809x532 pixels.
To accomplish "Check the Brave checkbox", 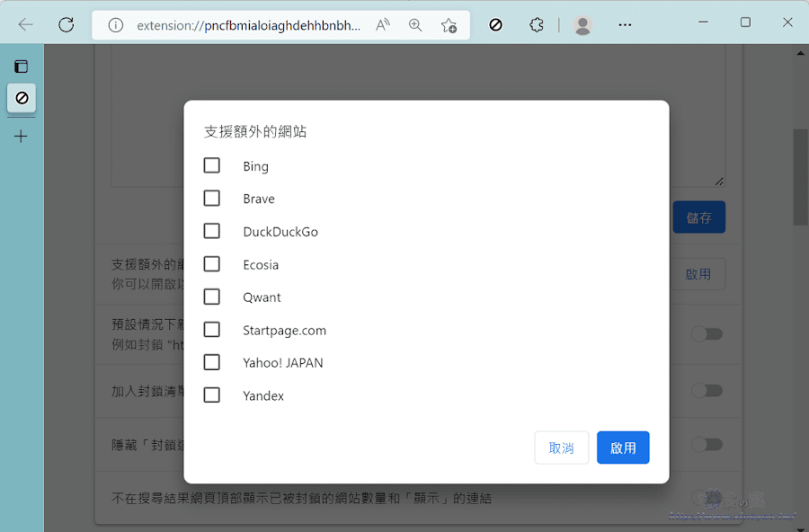I will (211, 198).
